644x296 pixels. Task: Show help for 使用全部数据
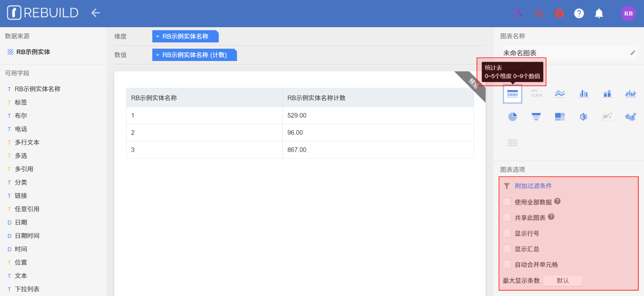click(x=557, y=201)
